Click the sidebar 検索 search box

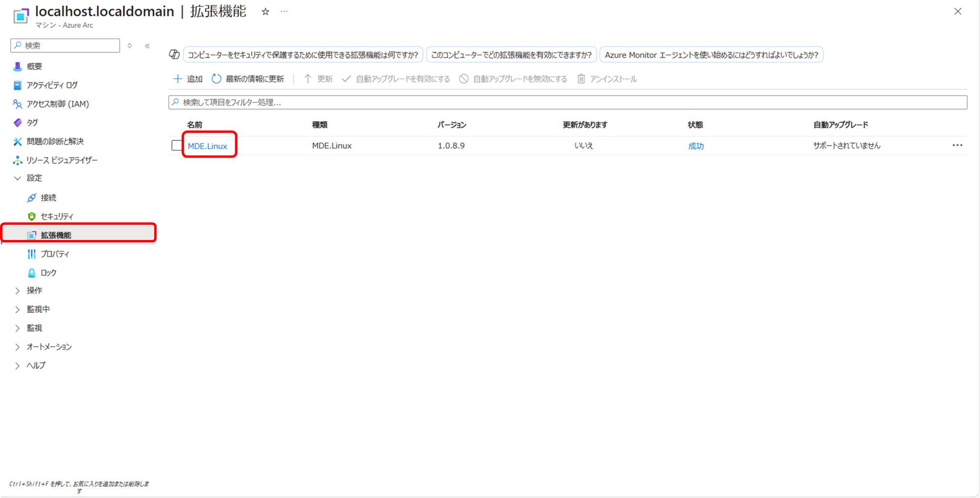click(x=65, y=46)
